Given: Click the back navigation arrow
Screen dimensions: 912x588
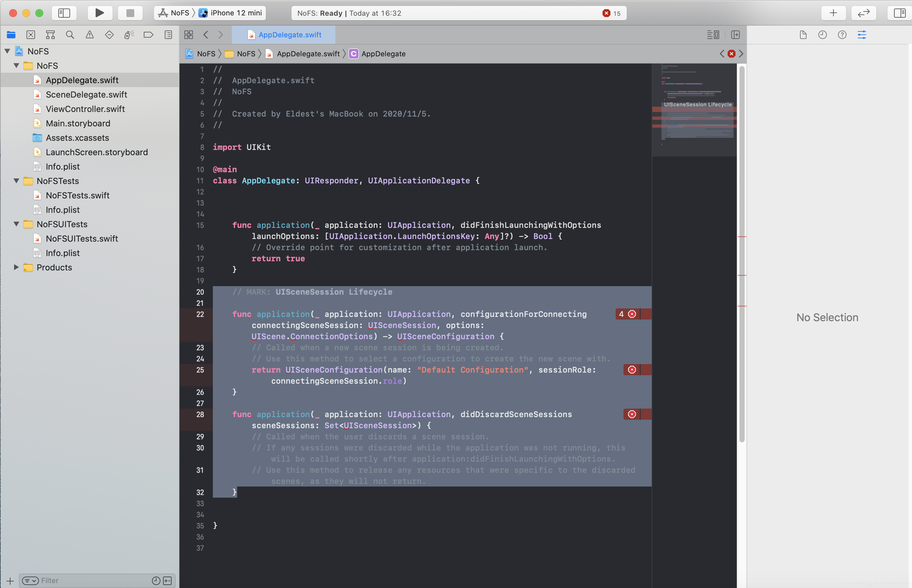Looking at the screenshot, I should point(206,35).
